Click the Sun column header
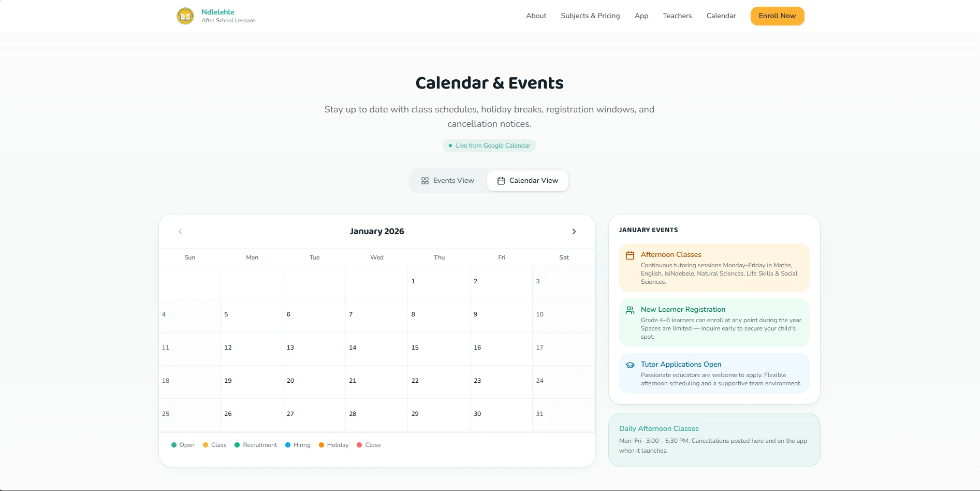This screenshot has width=980, height=491. pyautogui.click(x=190, y=257)
